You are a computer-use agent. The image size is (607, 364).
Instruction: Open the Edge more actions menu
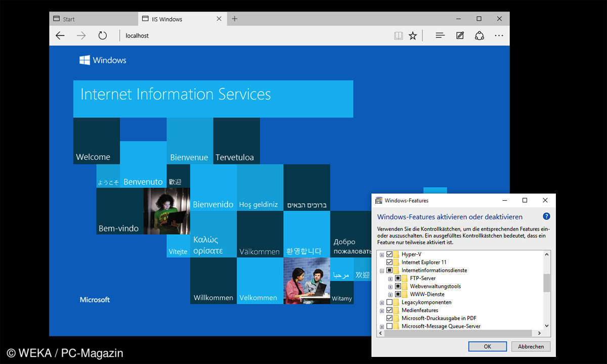(499, 35)
